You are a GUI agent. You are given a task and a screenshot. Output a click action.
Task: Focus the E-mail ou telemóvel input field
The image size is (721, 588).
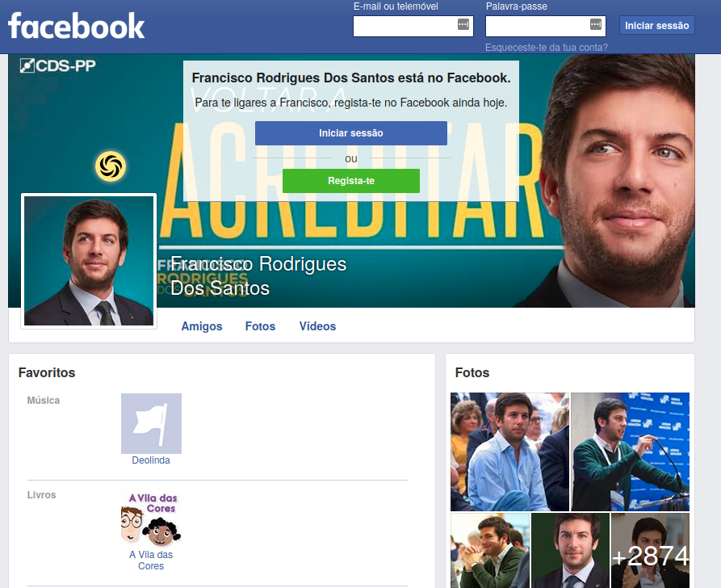(413, 26)
